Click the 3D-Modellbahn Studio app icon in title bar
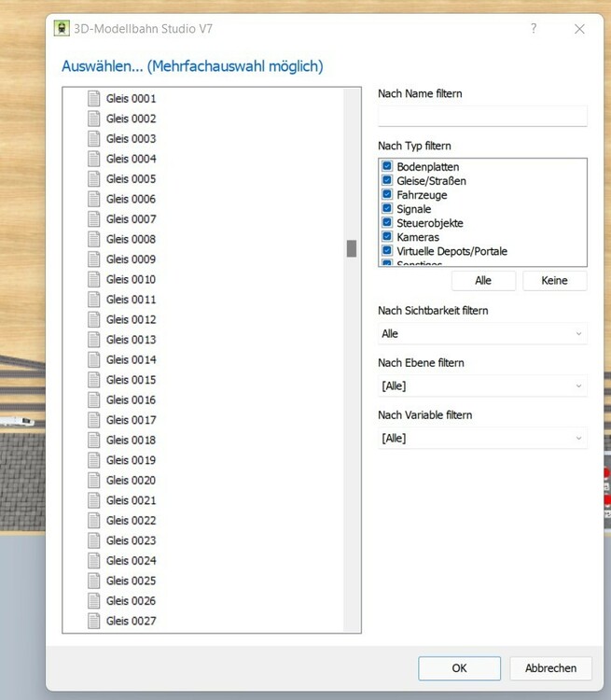Viewport: 611px width, 700px height. coord(62,29)
